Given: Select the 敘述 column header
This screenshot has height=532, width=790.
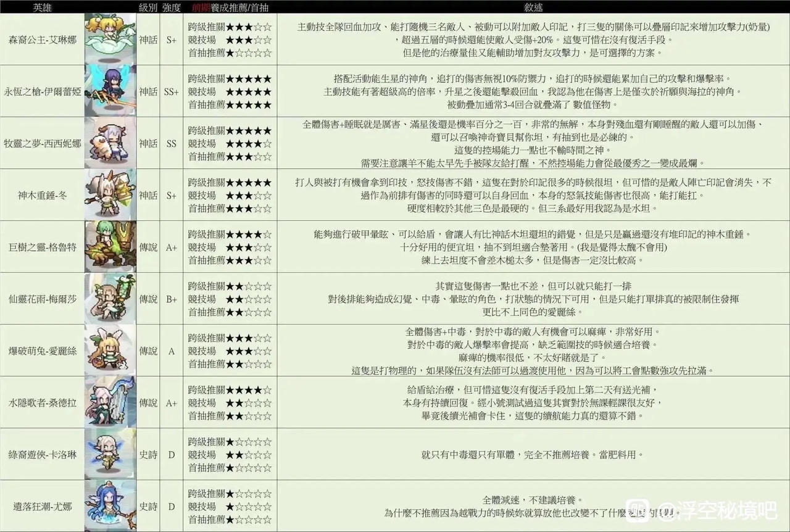Looking at the screenshot, I should [x=533, y=7].
